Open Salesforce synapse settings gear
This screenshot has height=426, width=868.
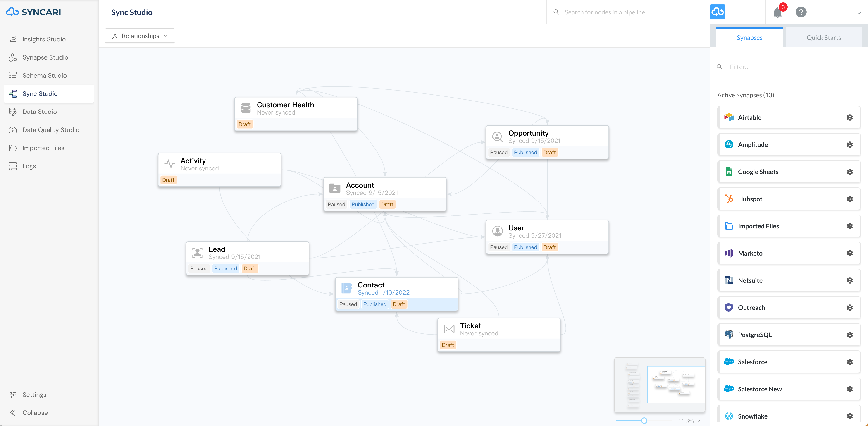coord(850,362)
